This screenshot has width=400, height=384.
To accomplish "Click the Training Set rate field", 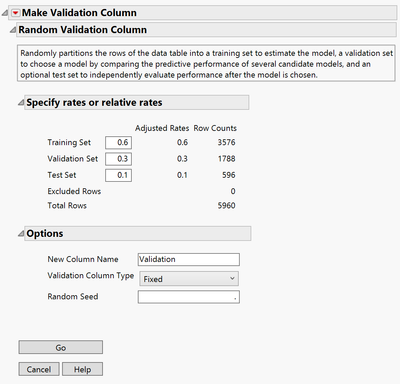I will (118, 143).
